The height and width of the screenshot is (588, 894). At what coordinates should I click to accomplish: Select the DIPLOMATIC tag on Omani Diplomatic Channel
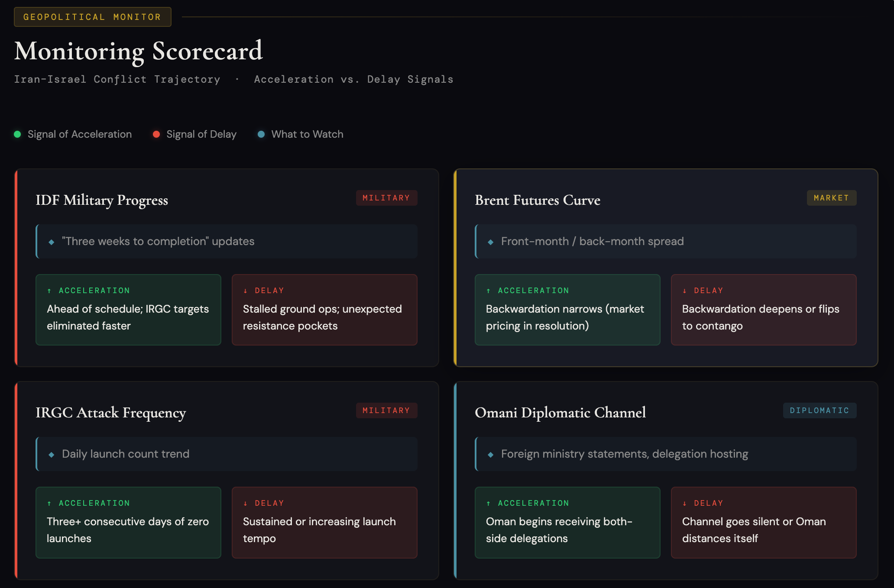819,410
